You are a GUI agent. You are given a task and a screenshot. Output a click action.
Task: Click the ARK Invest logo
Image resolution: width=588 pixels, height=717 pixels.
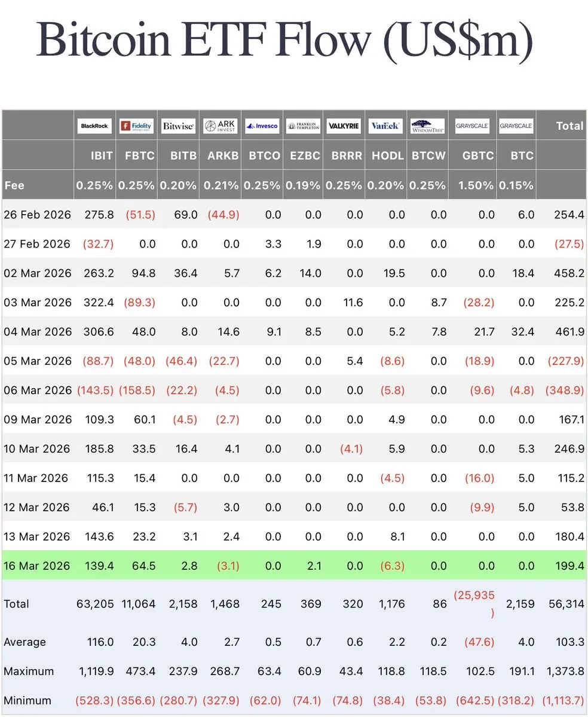tap(220, 126)
